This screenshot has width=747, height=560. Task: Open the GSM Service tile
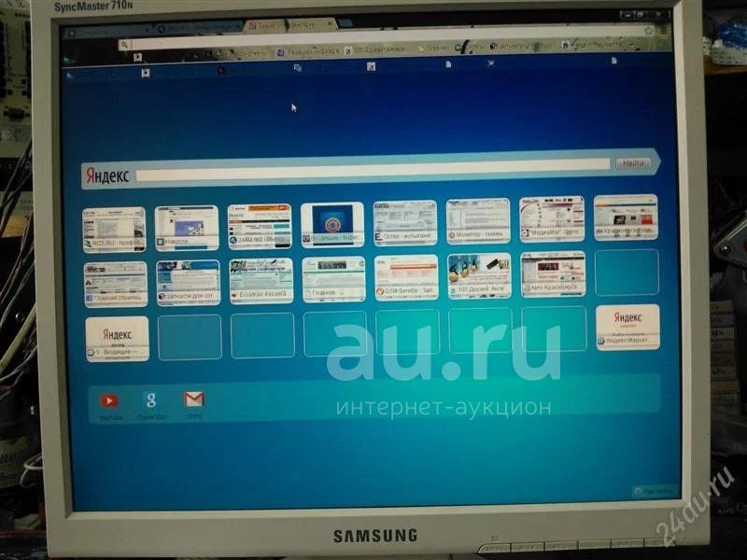(x=406, y=277)
